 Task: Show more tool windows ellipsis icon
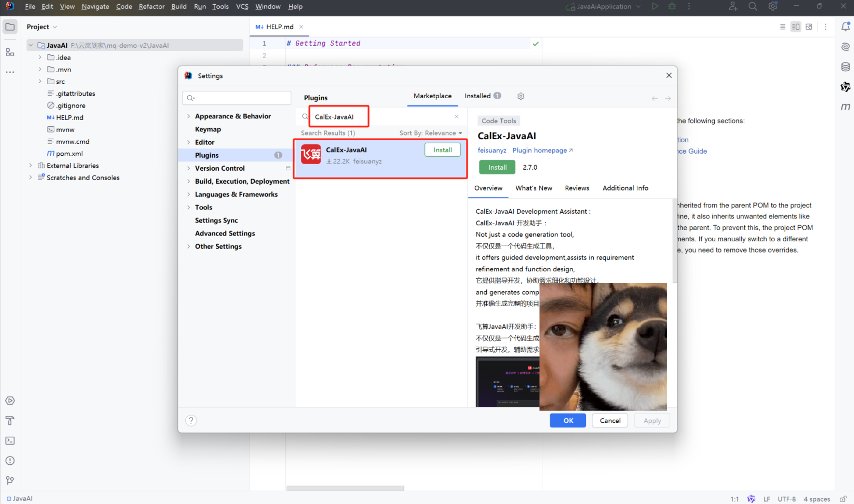pos(10,72)
